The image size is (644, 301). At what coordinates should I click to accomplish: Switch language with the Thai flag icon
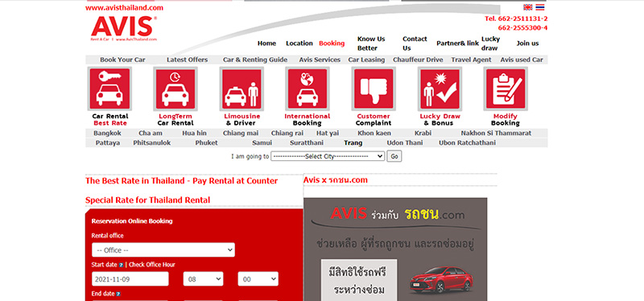pyautogui.click(x=540, y=7)
